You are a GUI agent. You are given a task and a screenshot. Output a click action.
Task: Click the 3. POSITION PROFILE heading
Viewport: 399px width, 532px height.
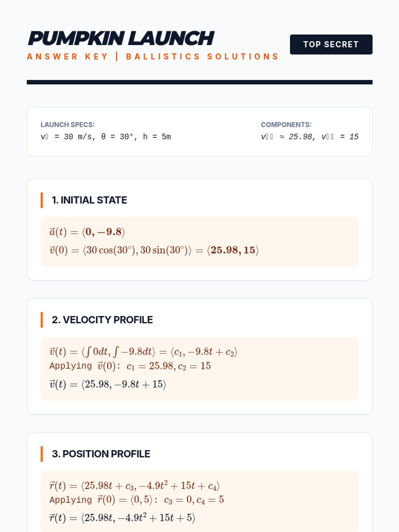click(x=101, y=454)
